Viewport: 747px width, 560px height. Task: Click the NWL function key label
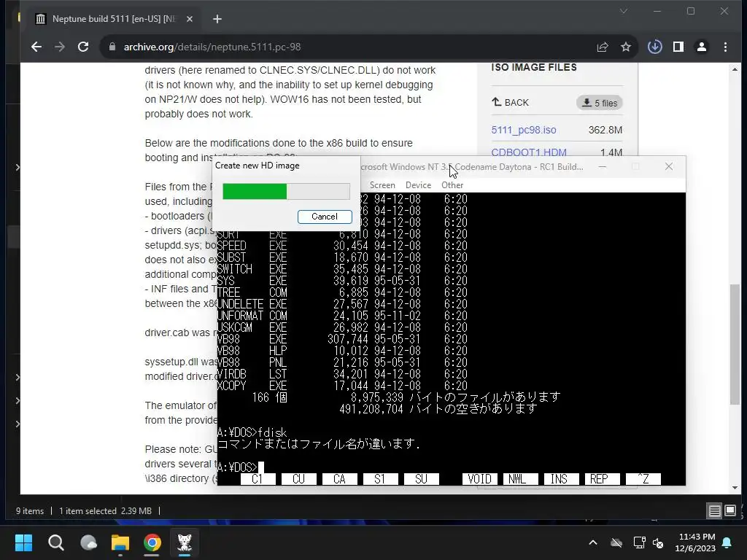coord(521,479)
